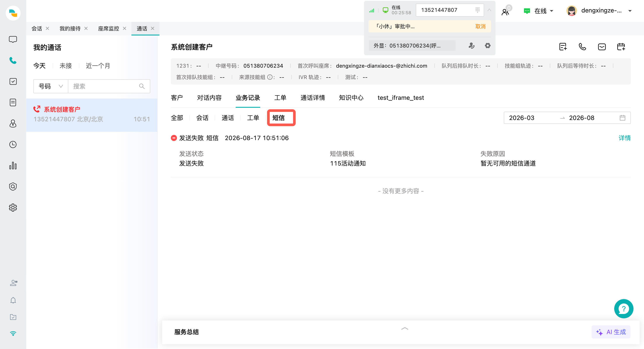Open the chat sessions sidebar icon
This screenshot has width=644, height=349.
pos(13,39)
